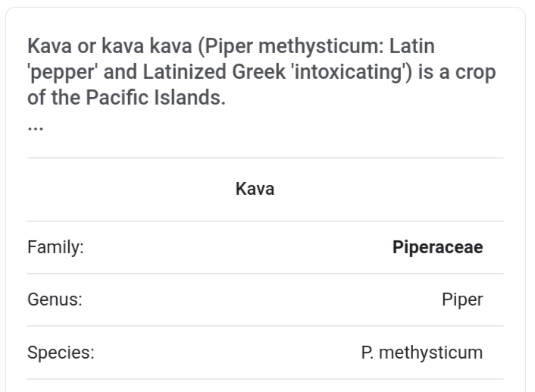Click the Species: label
This screenshot has width=535, height=392.
(x=61, y=353)
